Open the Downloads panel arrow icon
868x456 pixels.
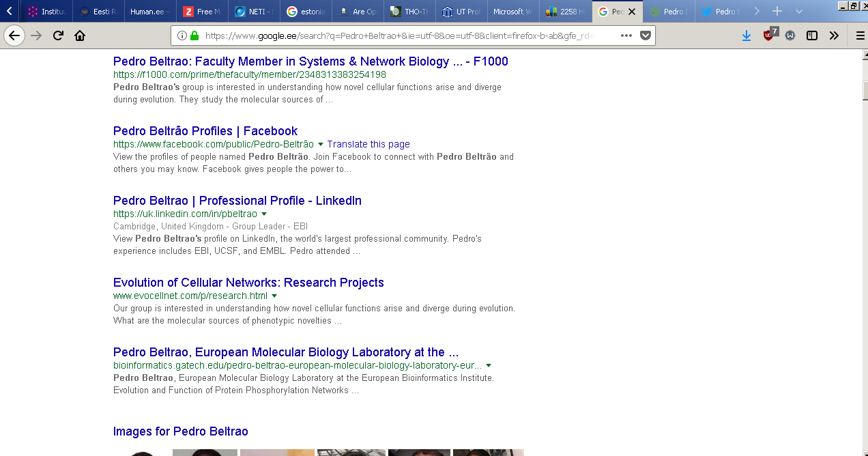[747, 35]
